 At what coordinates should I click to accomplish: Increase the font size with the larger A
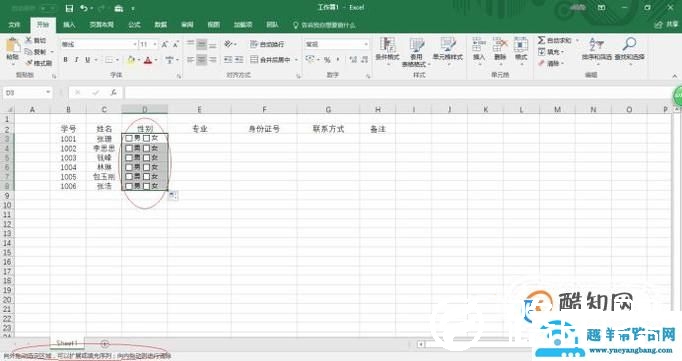pos(165,44)
